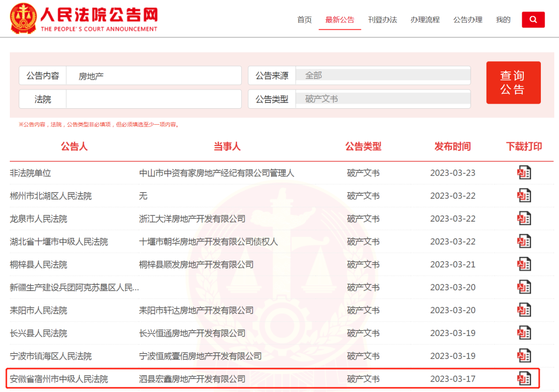Open 郴州市北湖区人民法院 announcer entry
This screenshot has height=392, width=559.
51,196
